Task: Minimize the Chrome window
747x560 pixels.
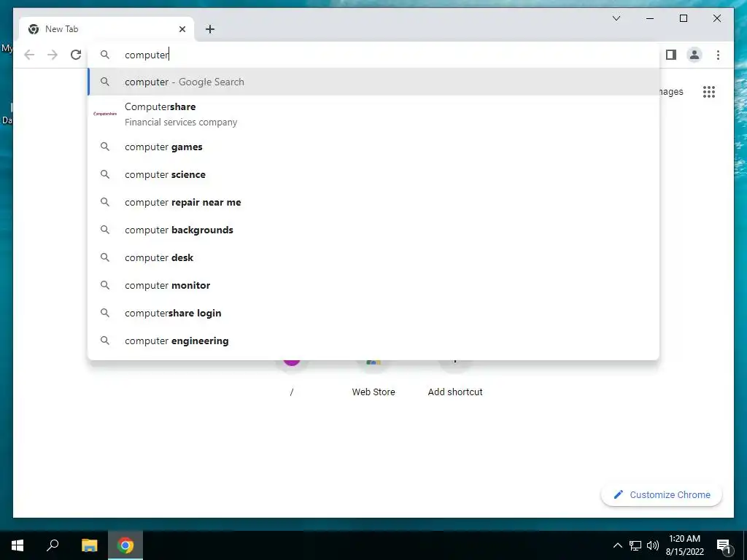Action: 650,18
